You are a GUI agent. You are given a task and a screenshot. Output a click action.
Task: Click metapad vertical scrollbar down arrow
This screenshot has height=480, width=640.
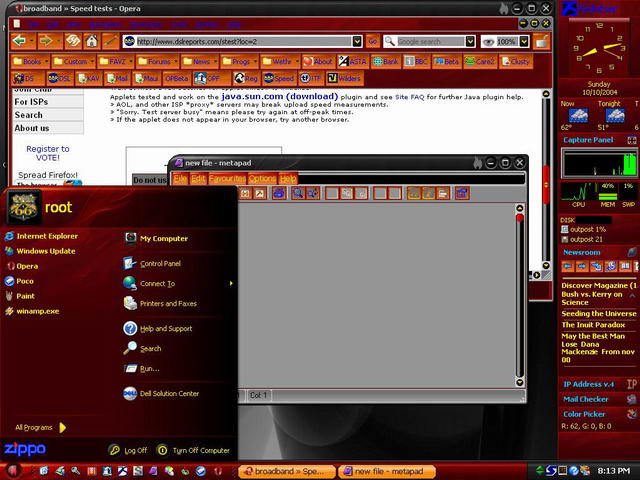point(520,382)
